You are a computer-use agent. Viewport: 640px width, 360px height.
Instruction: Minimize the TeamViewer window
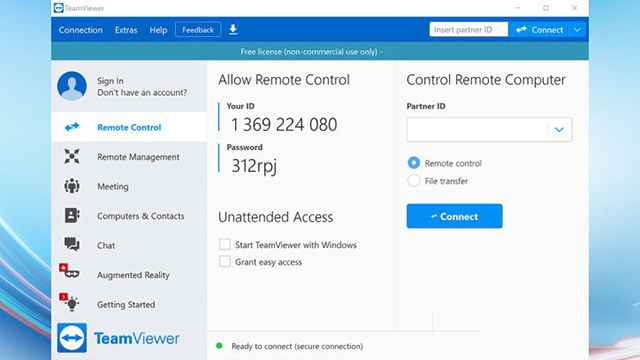point(518,8)
